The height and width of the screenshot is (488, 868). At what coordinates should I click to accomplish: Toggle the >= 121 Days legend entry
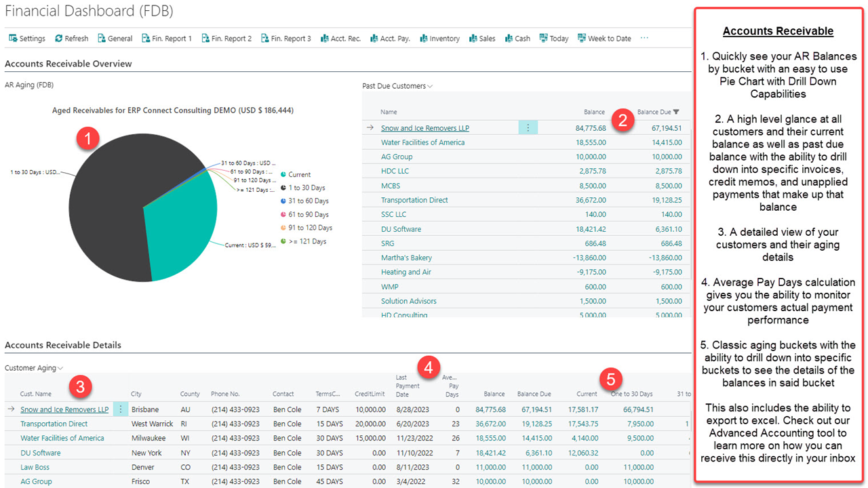303,241
